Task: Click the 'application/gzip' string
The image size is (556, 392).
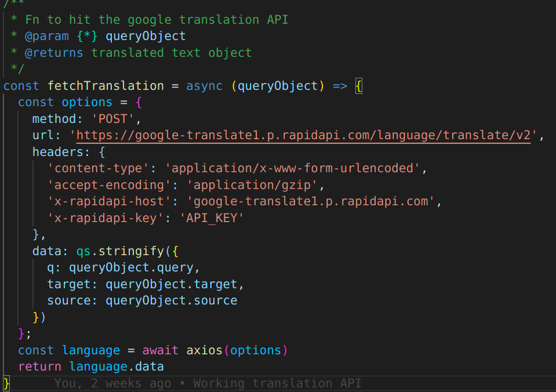Action: coord(252,185)
